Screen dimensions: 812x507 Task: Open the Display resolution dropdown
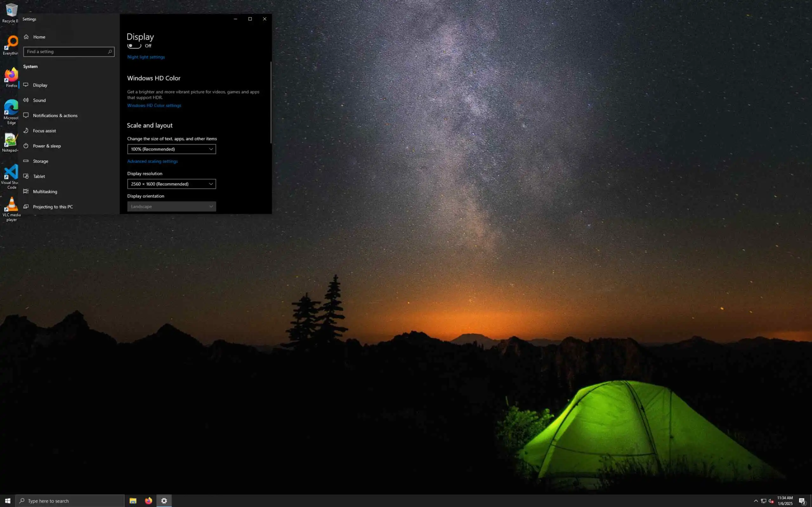(172, 184)
